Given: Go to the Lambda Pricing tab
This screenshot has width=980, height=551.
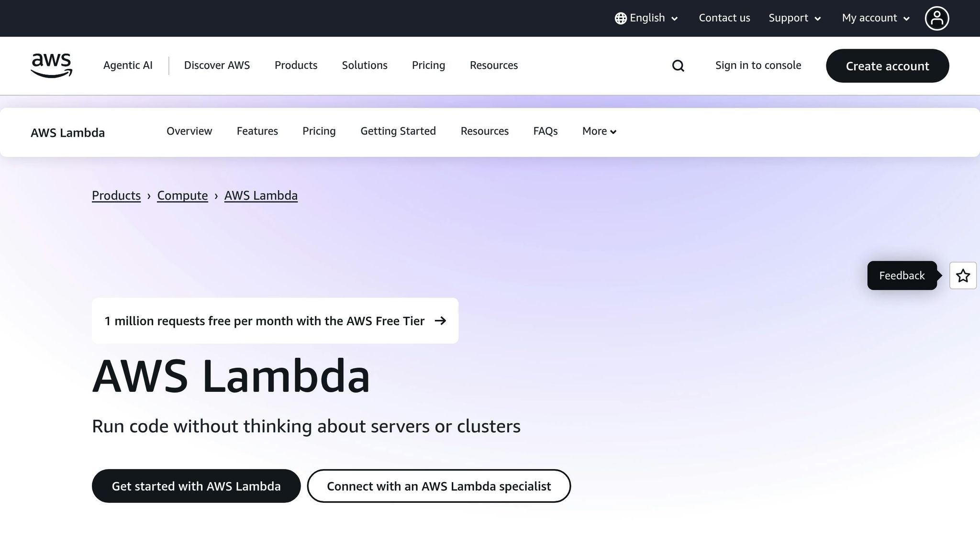Looking at the screenshot, I should point(319,131).
